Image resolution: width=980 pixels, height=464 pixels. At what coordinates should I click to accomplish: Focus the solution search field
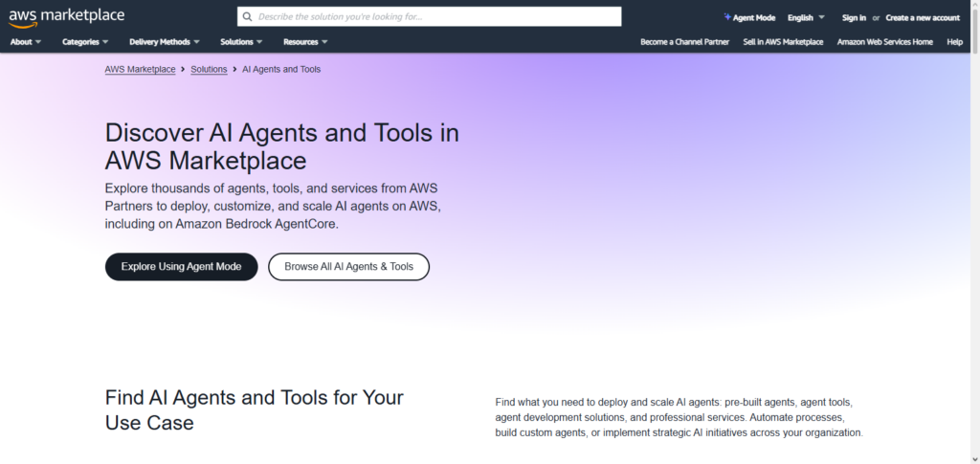coord(430,17)
